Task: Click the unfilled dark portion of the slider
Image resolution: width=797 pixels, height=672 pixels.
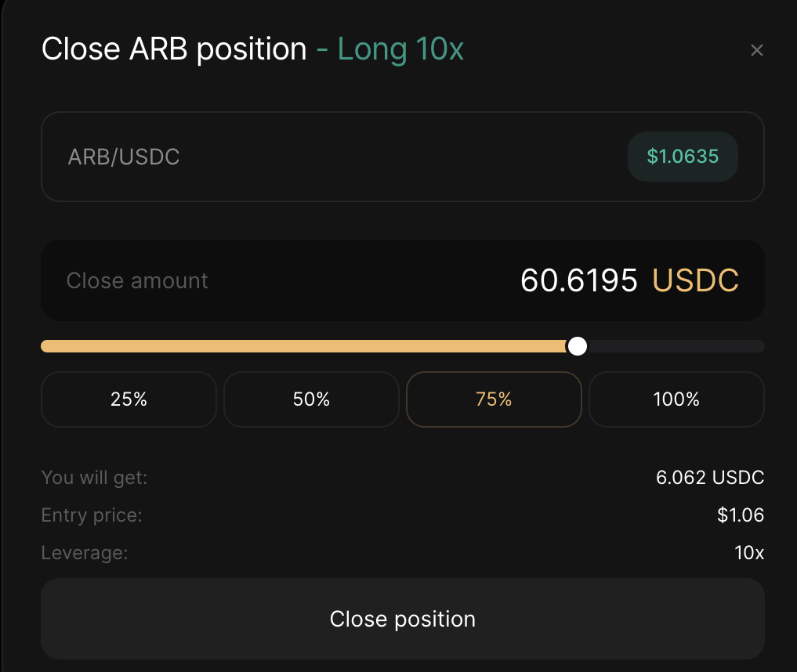Action: click(674, 346)
